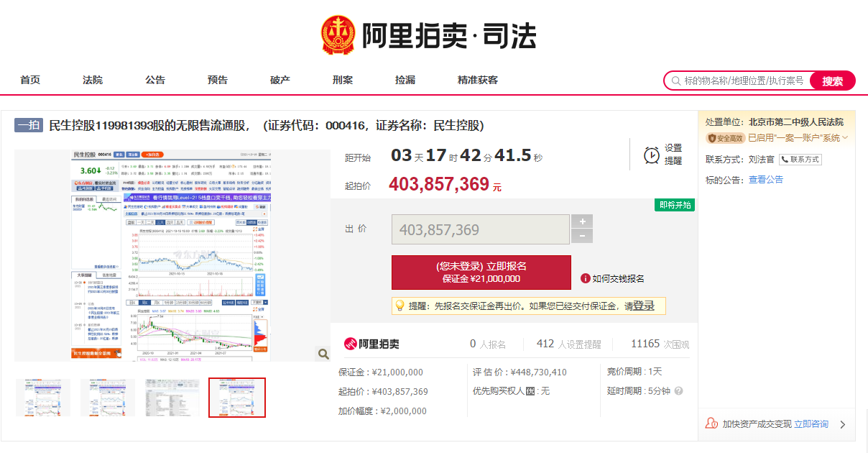The image size is (868, 453).
Task: Click the alarm clock reminder icon
Action: pyautogui.click(x=652, y=155)
